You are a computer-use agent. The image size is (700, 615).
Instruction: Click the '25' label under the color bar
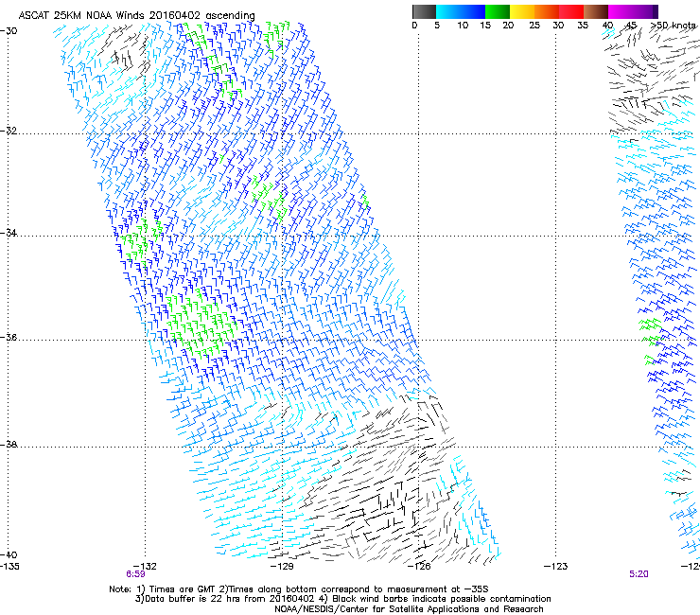(534, 26)
